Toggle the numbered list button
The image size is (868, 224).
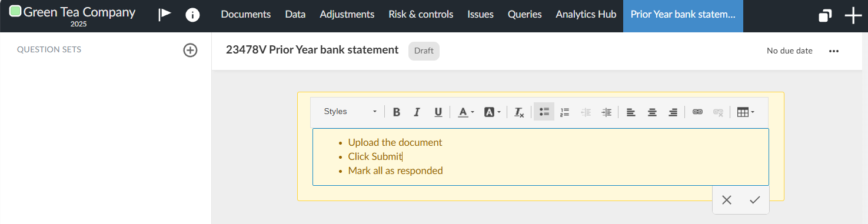pyautogui.click(x=565, y=112)
